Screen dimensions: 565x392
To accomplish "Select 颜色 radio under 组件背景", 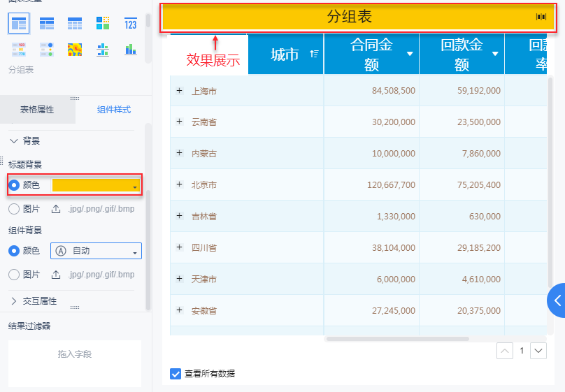I will point(14,251).
